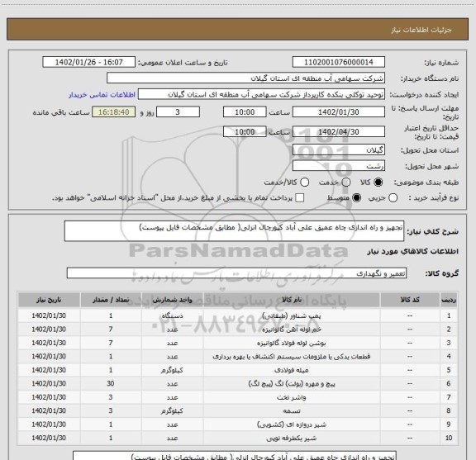Click the شرح کلی نیاز description box

(235, 231)
